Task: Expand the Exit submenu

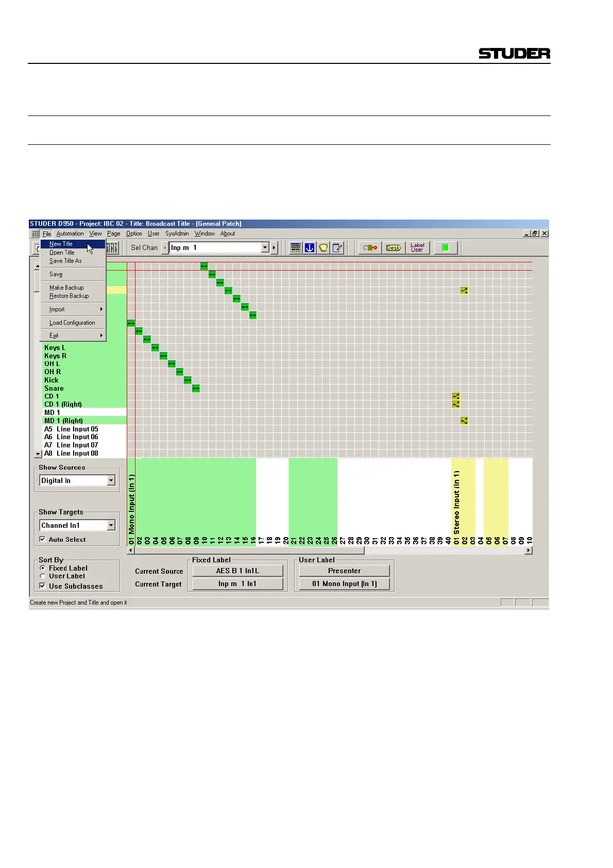Action: pyautogui.click(x=73, y=336)
